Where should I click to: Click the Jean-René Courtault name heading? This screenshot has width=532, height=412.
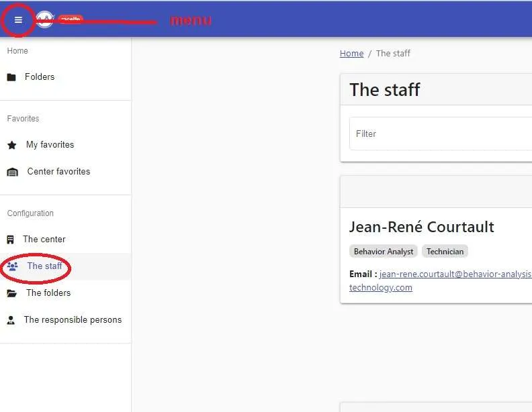pyautogui.click(x=422, y=227)
